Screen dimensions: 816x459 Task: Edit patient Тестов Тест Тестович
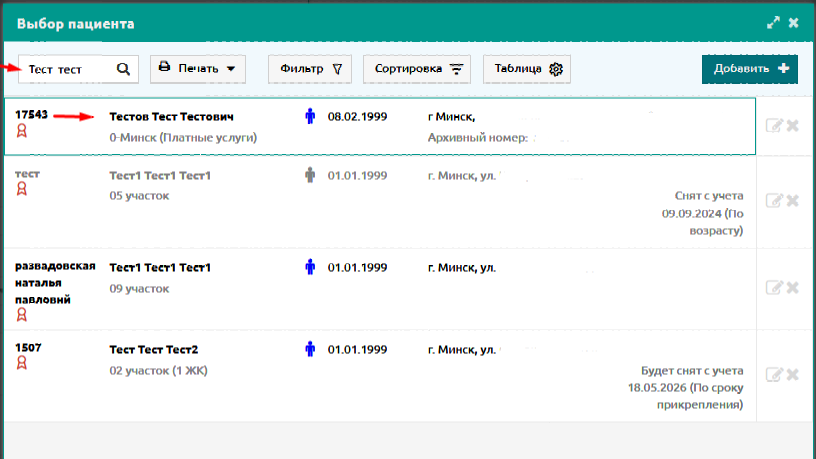pyautogui.click(x=774, y=125)
